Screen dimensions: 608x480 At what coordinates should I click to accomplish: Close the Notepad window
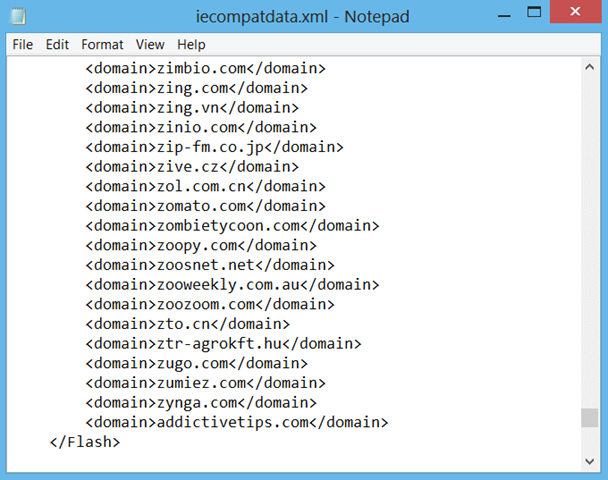click(575, 12)
